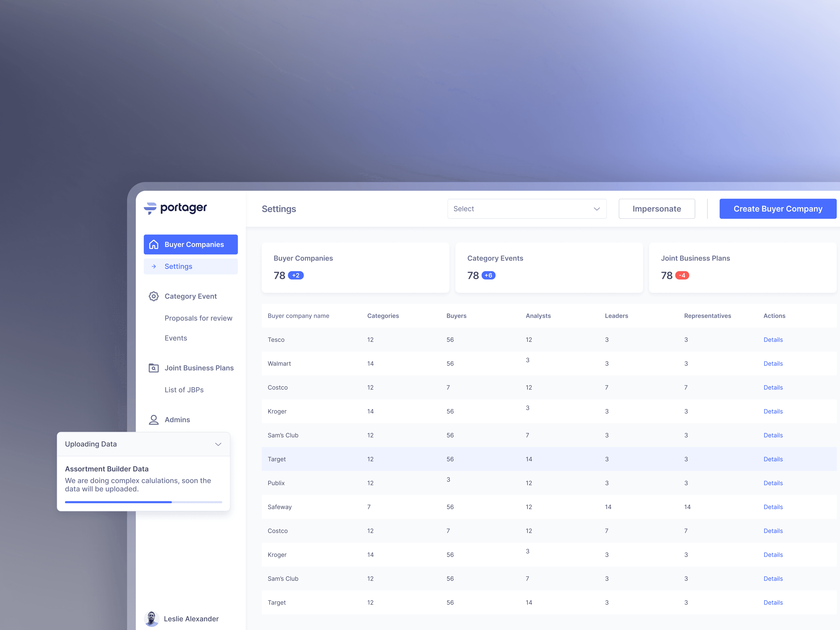View Details for the Tesco row
The height and width of the screenshot is (630, 840).
(773, 339)
